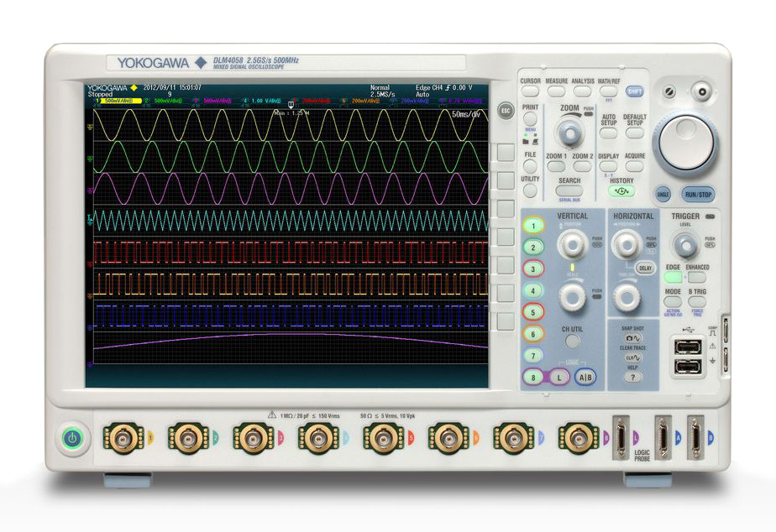The width and height of the screenshot is (776, 532).
Task: Select the logic probe port A
Action: click(x=663, y=438)
